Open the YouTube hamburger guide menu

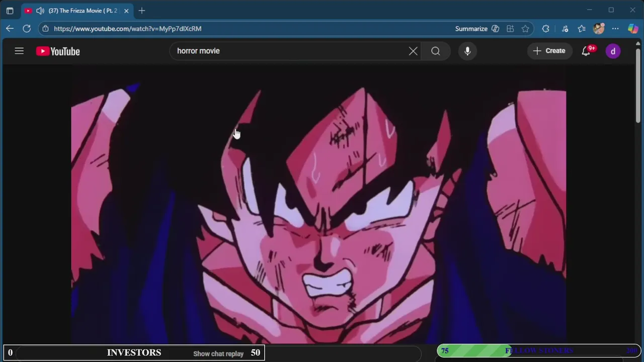(19, 51)
